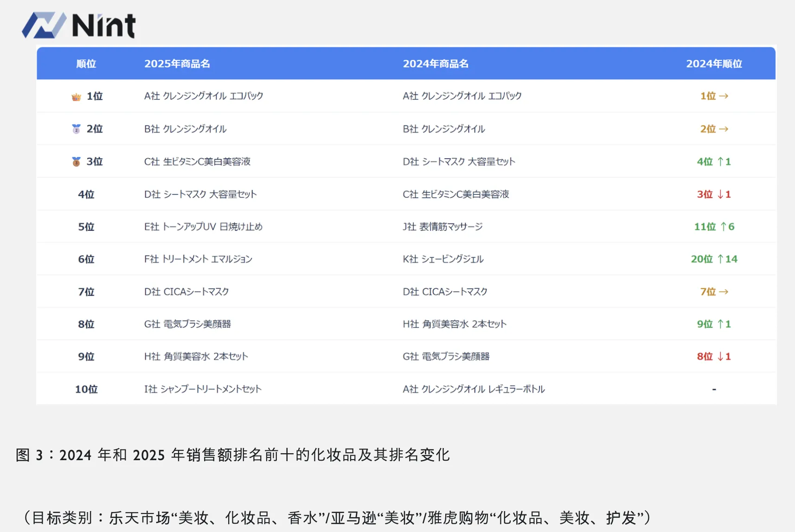Select H社 角質美容水 2本セット in 2025 column

196,356
